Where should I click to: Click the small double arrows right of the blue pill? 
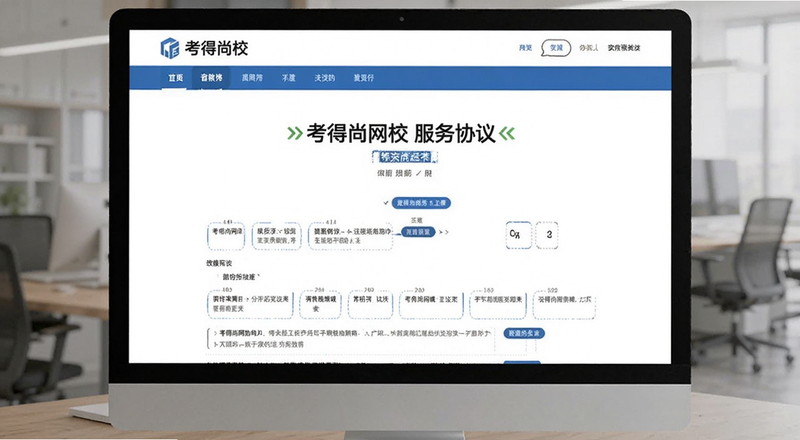pyautogui.click(x=444, y=232)
